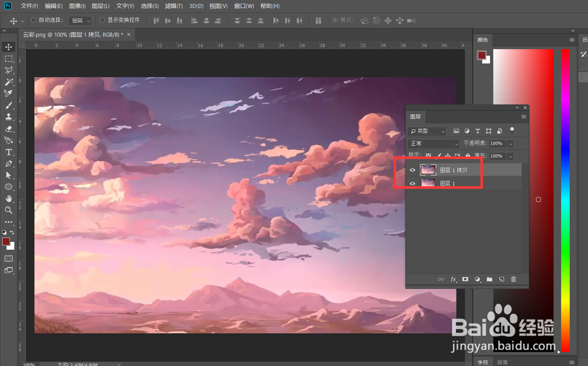Screen dimensions: 588x366
Task: Open the Move tool preset picker arrow
Action: 23,21
